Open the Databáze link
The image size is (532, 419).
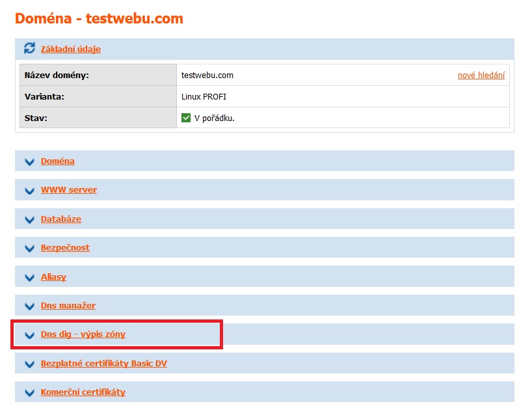pyautogui.click(x=60, y=219)
